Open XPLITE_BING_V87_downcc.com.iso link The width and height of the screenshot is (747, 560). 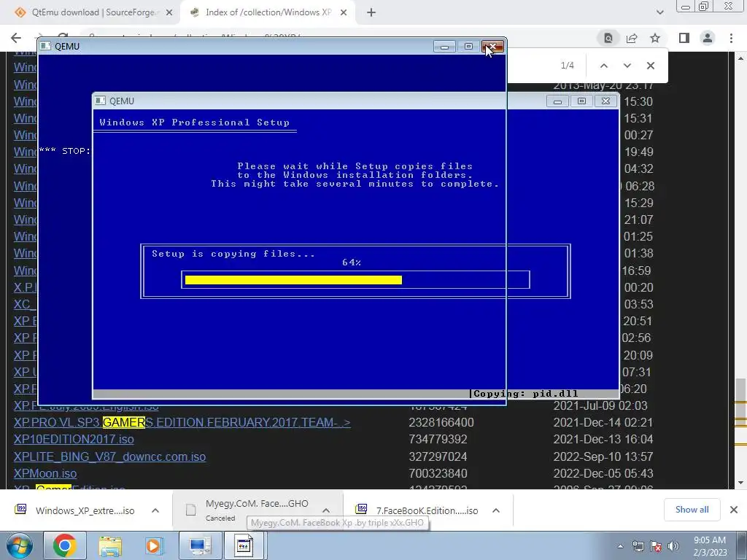pyautogui.click(x=109, y=456)
